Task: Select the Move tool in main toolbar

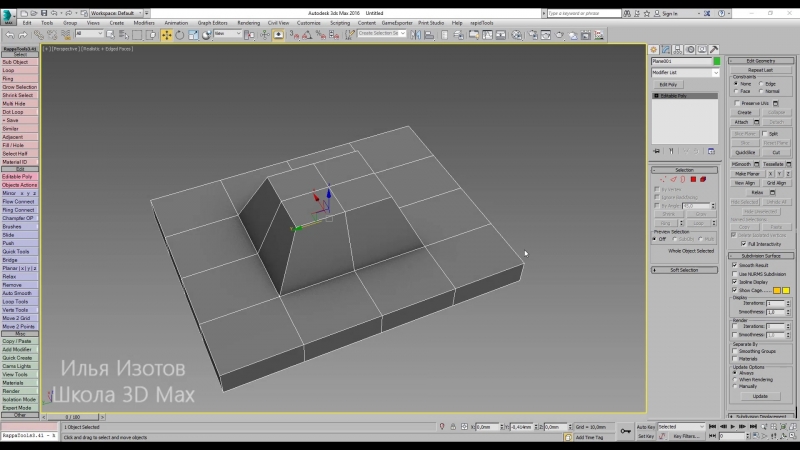Action: pos(166,34)
